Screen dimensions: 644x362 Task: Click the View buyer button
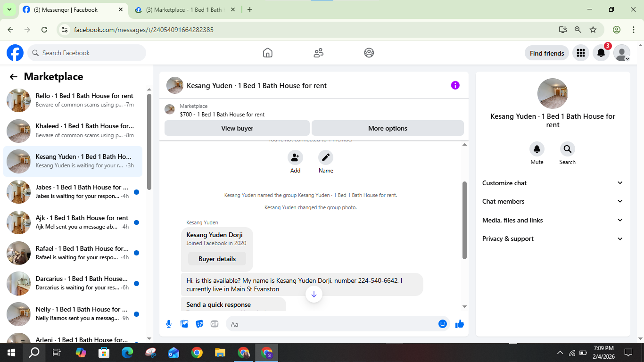coord(237,128)
